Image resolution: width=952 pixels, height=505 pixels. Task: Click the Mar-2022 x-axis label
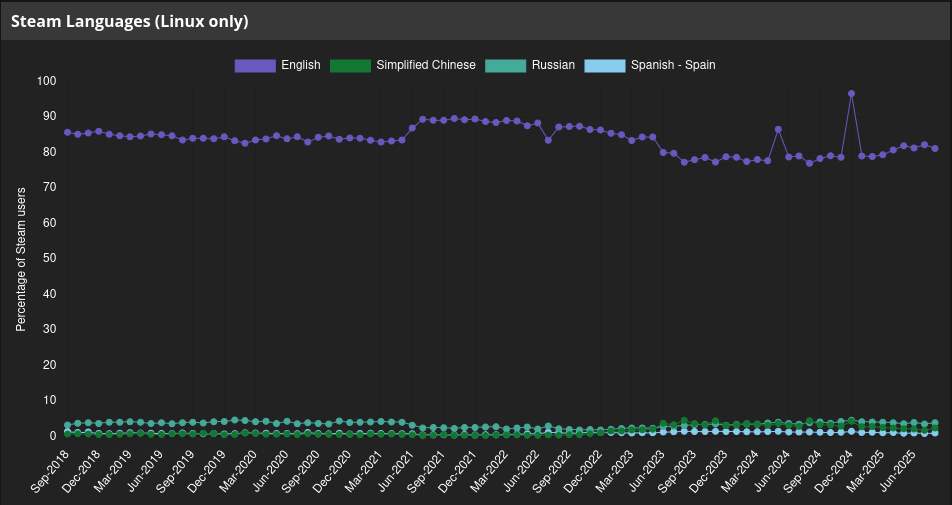point(490,472)
